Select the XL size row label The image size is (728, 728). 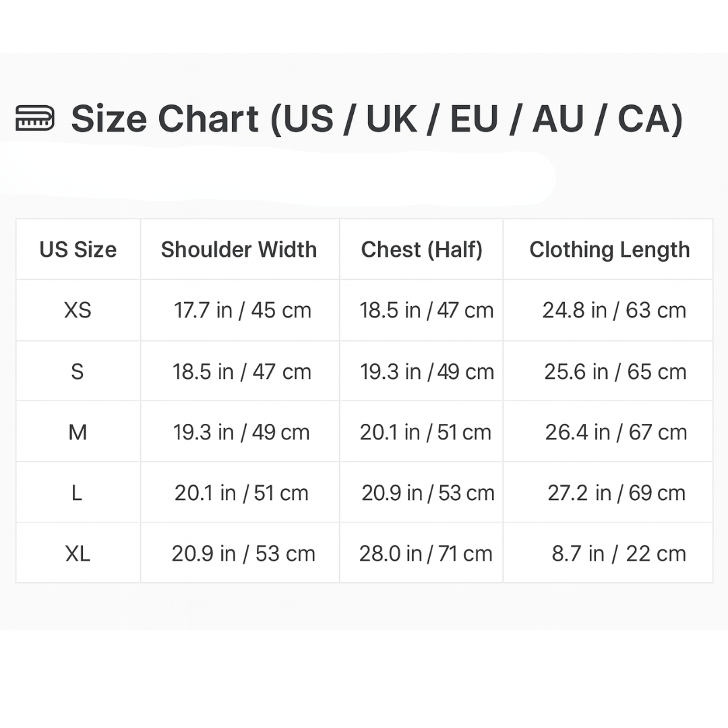78,553
